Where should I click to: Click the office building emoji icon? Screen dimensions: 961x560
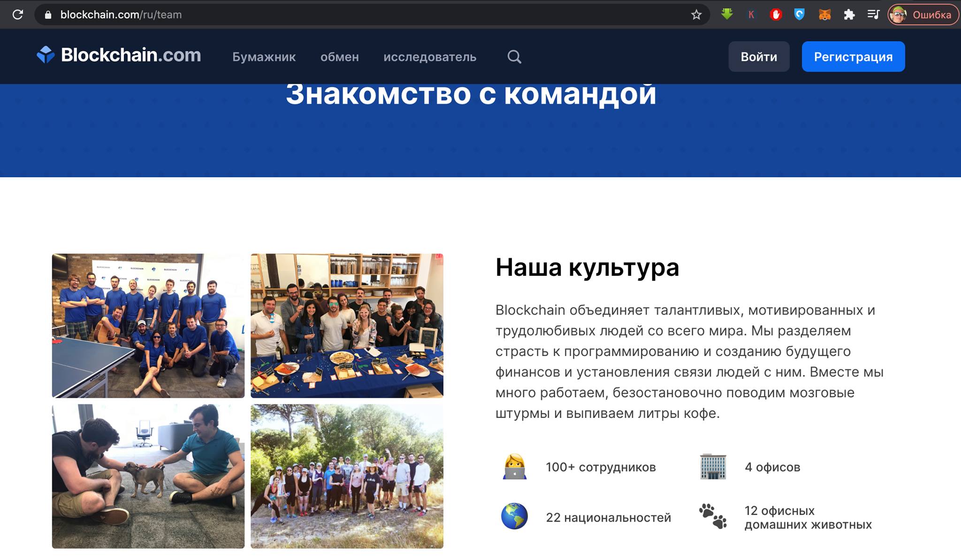coord(713,467)
